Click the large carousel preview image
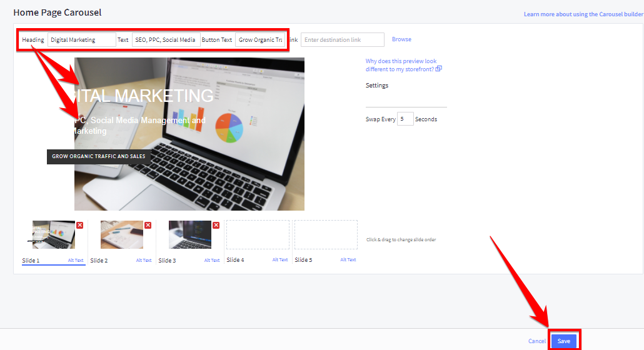 click(189, 134)
